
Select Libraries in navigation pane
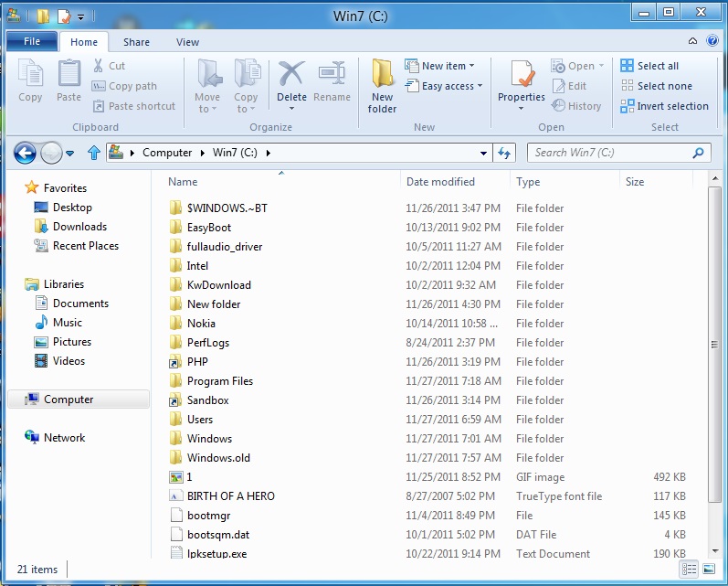tap(54, 284)
